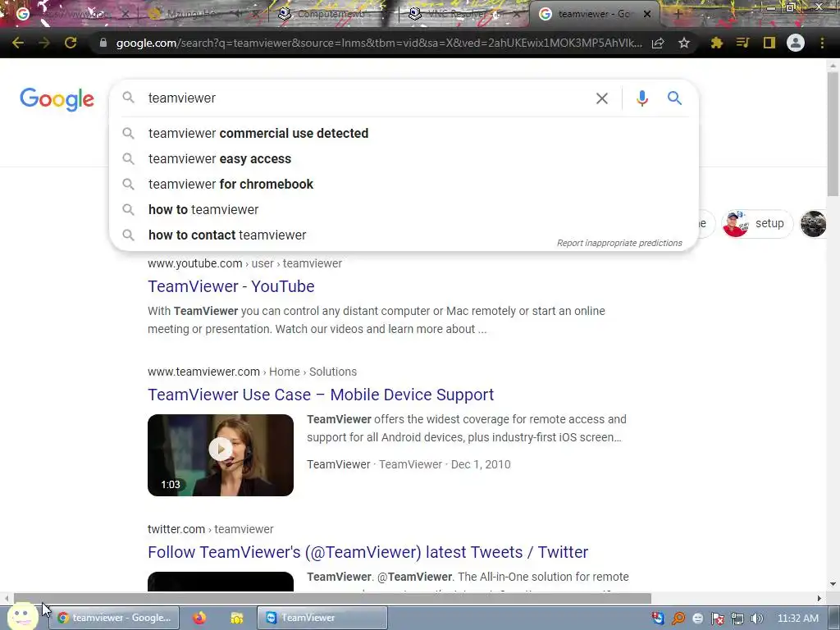This screenshot has width=840, height=630.
Task: Open the file explorer taskbar icon
Action: click(x=236, y=618)
